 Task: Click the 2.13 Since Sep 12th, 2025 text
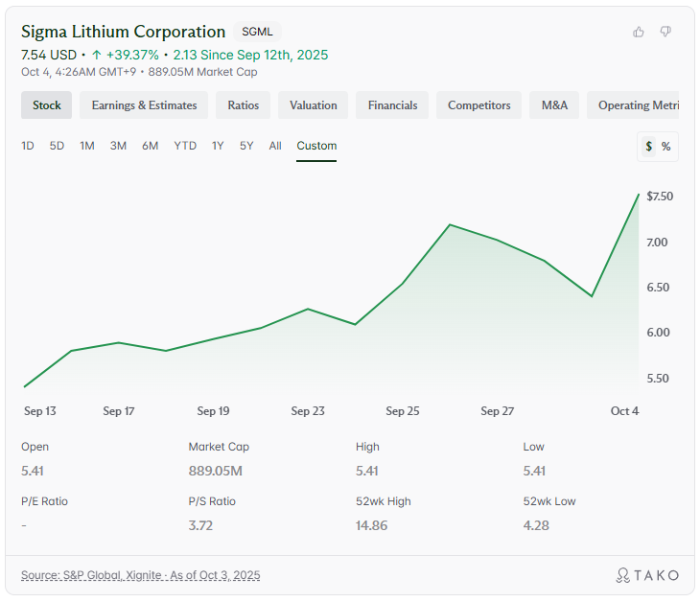[250, 55]
